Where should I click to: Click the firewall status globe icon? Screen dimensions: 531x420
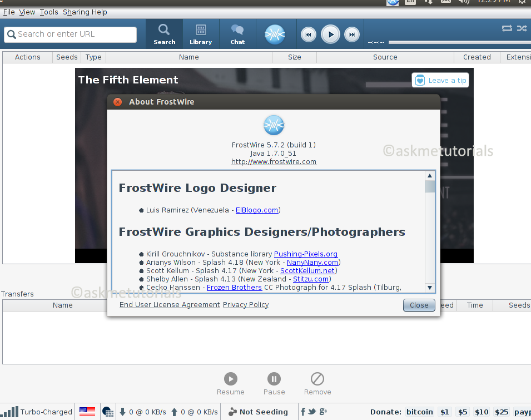click(108, 412)
